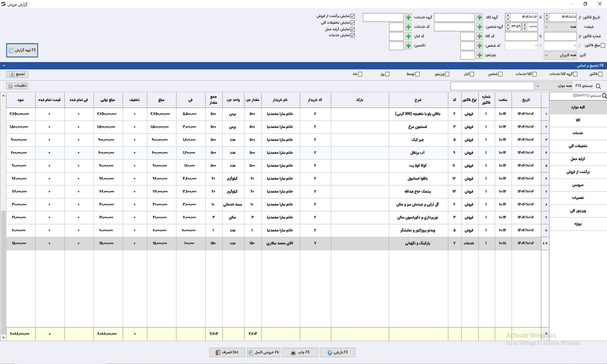Click the search text field beside همه موارد
This screenshot has width=607, height=364.
click(x=492, y=86)
